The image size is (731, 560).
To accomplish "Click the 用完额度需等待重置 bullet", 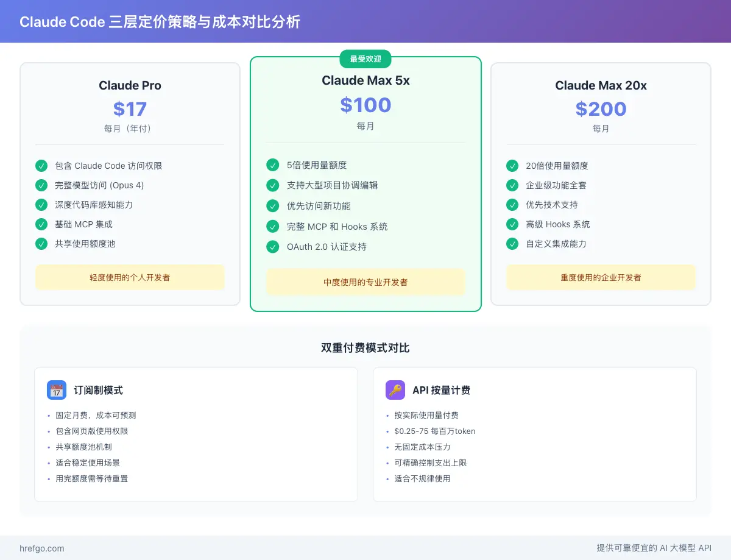I will click(91, 478).
